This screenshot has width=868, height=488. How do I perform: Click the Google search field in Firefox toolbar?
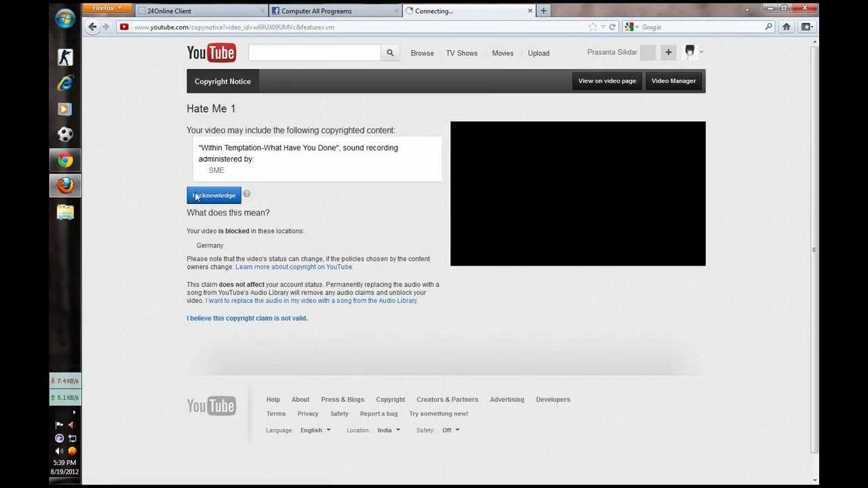pos(701,27)
